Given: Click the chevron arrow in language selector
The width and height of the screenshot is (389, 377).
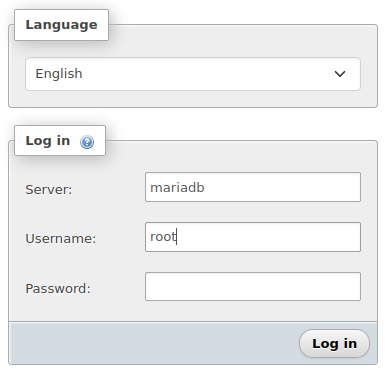Looking at the screenshot, I should tap(340, 74).
